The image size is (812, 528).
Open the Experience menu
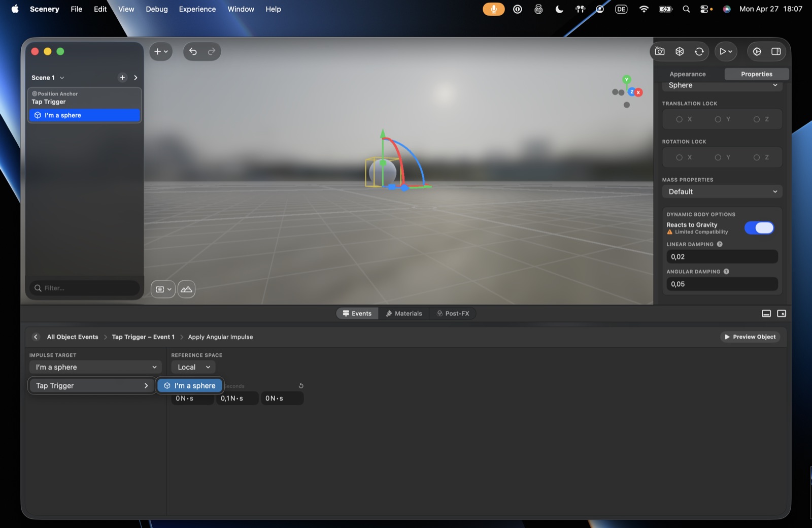197,9
